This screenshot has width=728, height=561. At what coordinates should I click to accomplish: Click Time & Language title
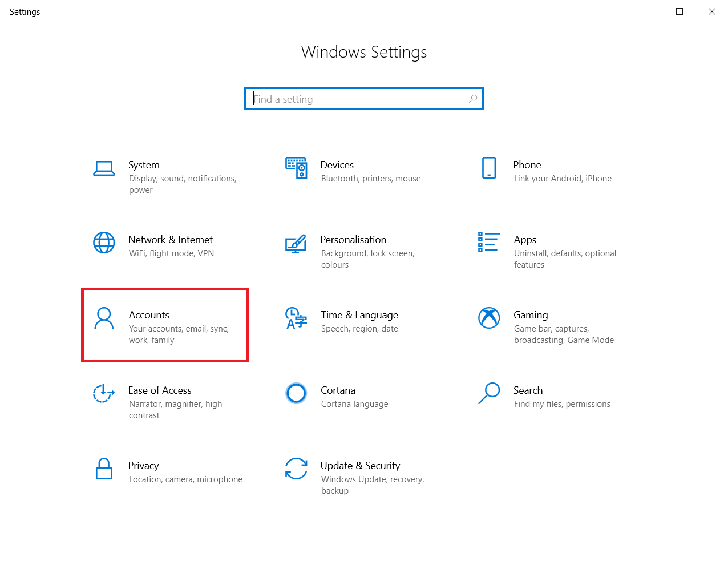tap(359, 316)
